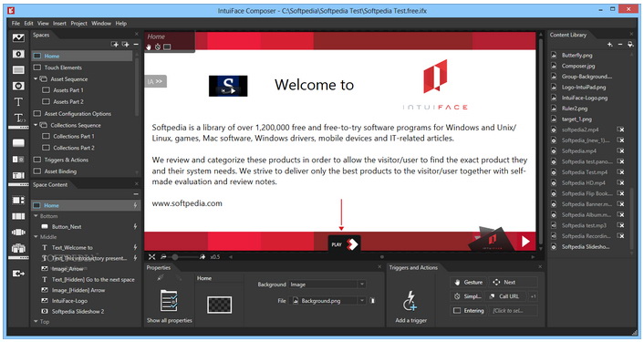Select the grid layout collection tool
The height and width of the screenshot is (342, 644).
18,200
